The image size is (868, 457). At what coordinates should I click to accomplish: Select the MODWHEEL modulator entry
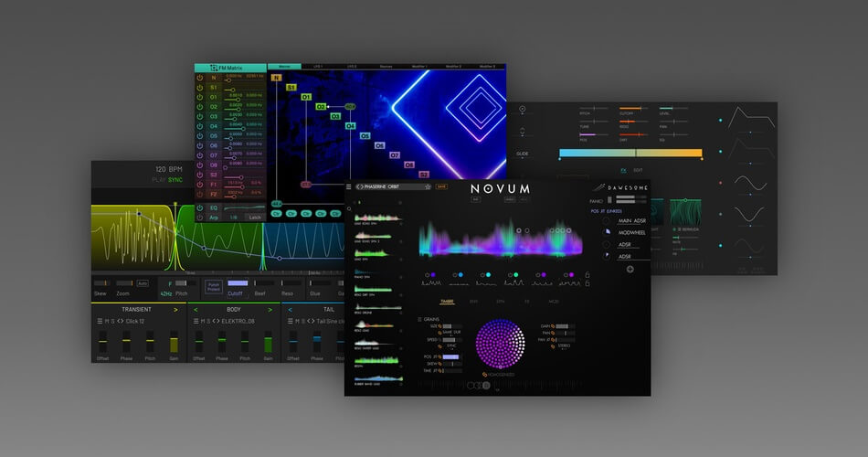coord(631,233)
